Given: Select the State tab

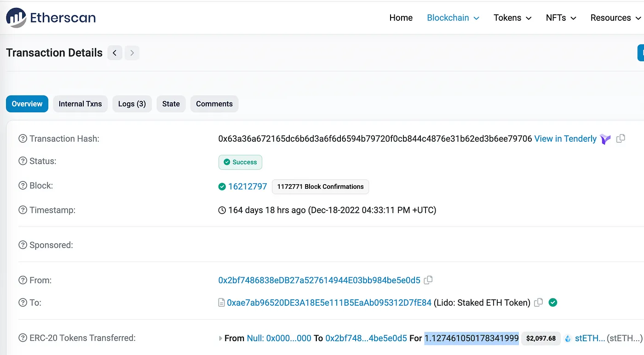Looking at the screenshot, I should pos(171,104).
